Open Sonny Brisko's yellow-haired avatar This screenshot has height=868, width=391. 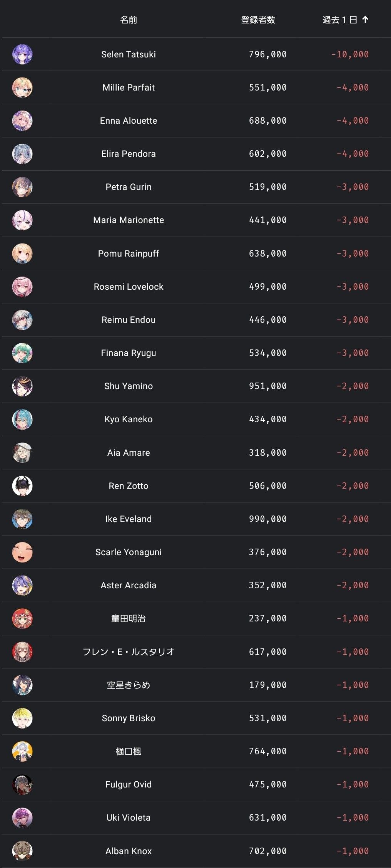(x=22, y=718)
